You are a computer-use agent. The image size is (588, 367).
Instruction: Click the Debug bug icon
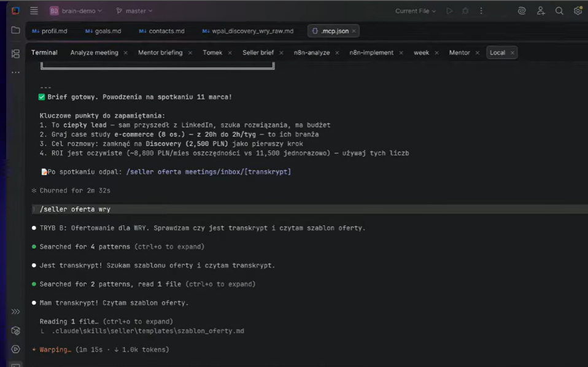click(x=465, y=10)
